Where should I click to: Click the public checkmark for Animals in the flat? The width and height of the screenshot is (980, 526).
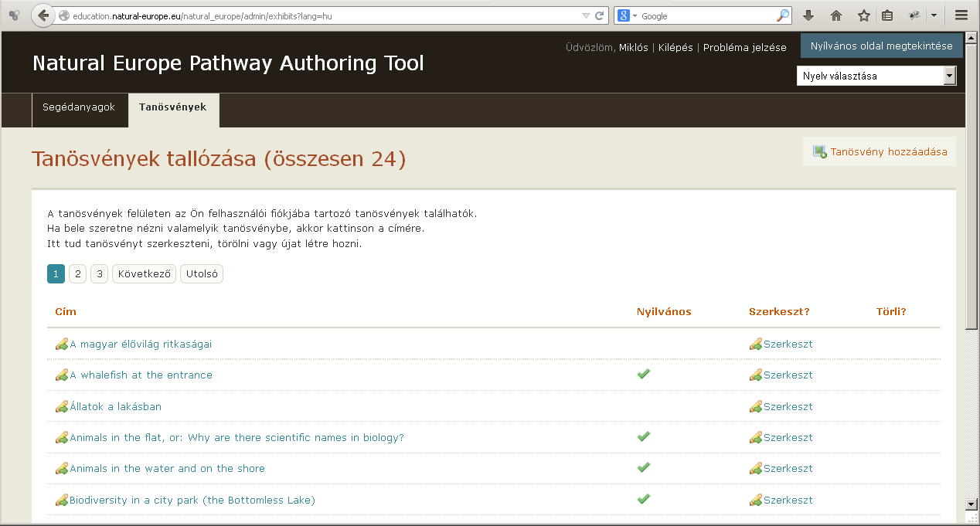pos(643,436)
